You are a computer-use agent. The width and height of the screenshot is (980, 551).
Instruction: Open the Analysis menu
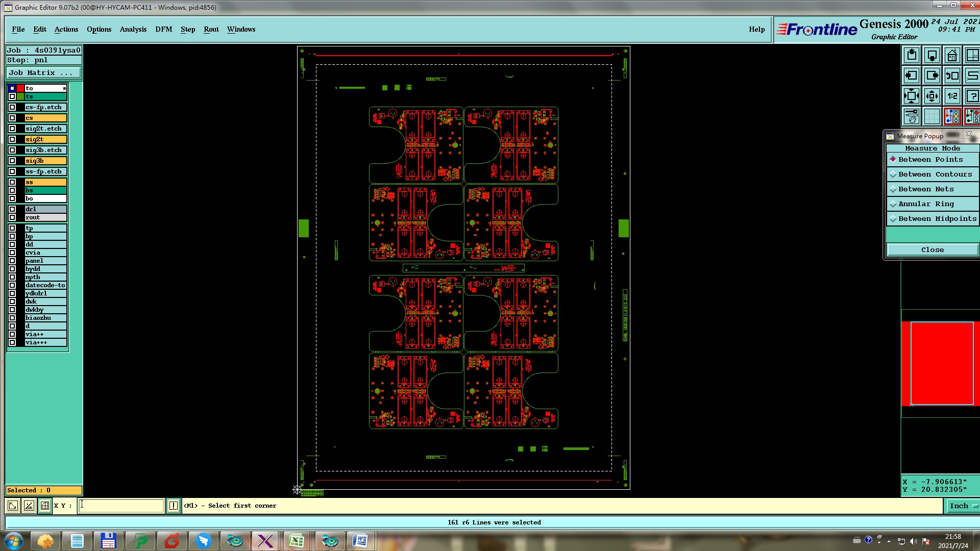pos(133,29)
